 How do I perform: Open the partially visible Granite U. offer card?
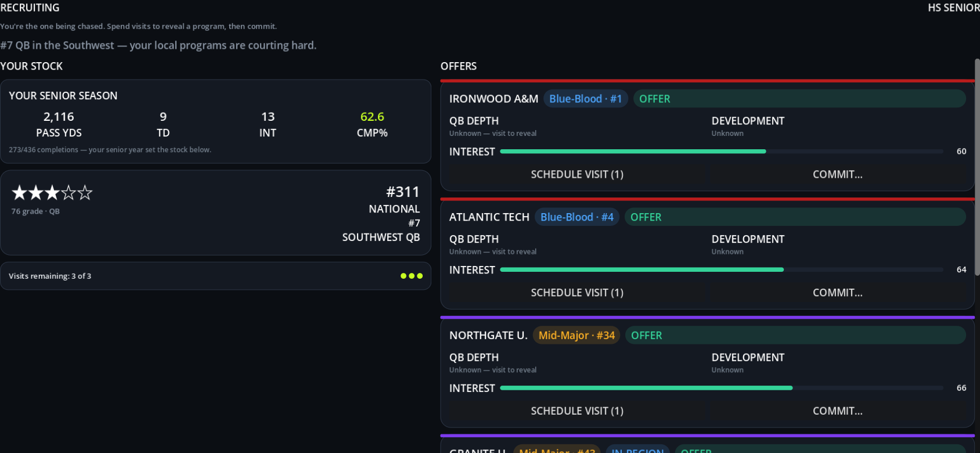click(707, 446)
